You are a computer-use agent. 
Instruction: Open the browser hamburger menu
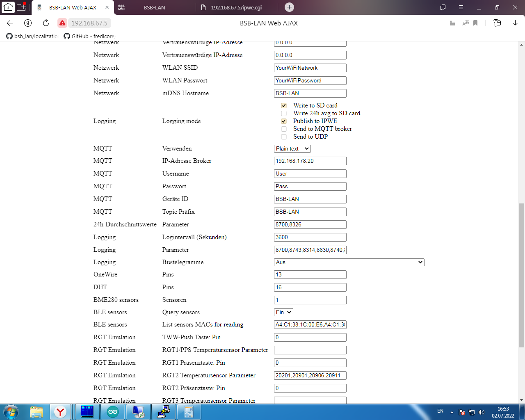click(x=461, y=7)
